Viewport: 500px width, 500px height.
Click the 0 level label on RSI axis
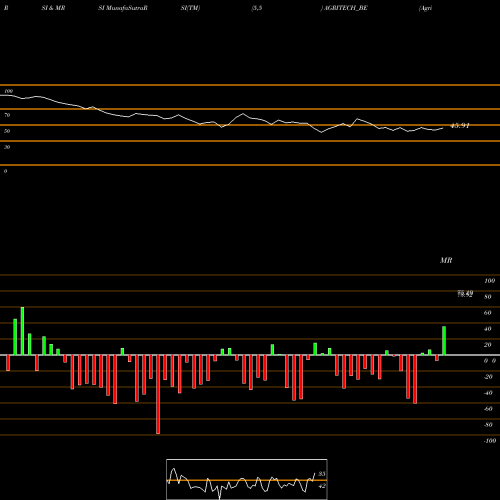(5, 171)
